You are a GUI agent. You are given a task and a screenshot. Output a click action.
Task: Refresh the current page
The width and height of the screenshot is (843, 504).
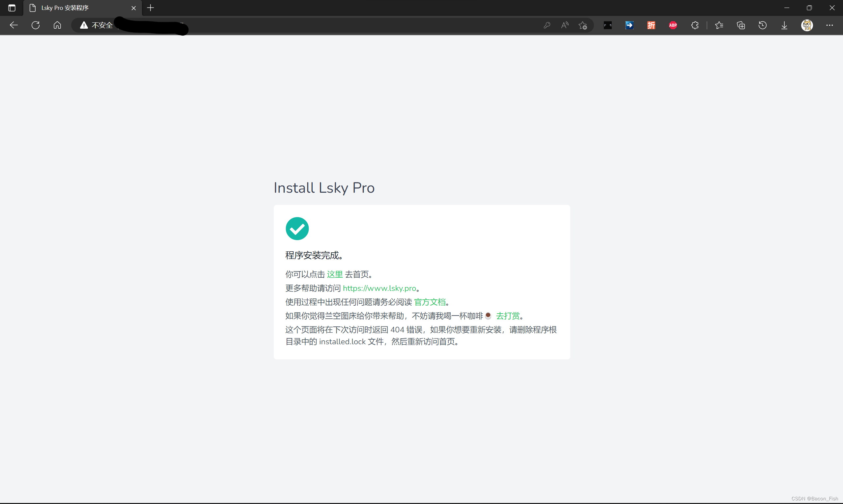(x=36, y=25)
